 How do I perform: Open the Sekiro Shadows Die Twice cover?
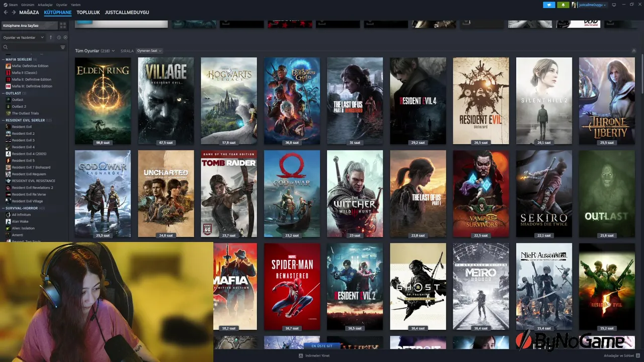click(544, 194)
